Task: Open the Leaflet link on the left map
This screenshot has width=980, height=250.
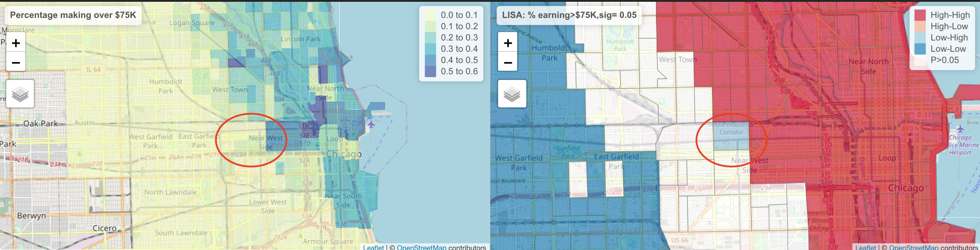Action: pos(373,247)
